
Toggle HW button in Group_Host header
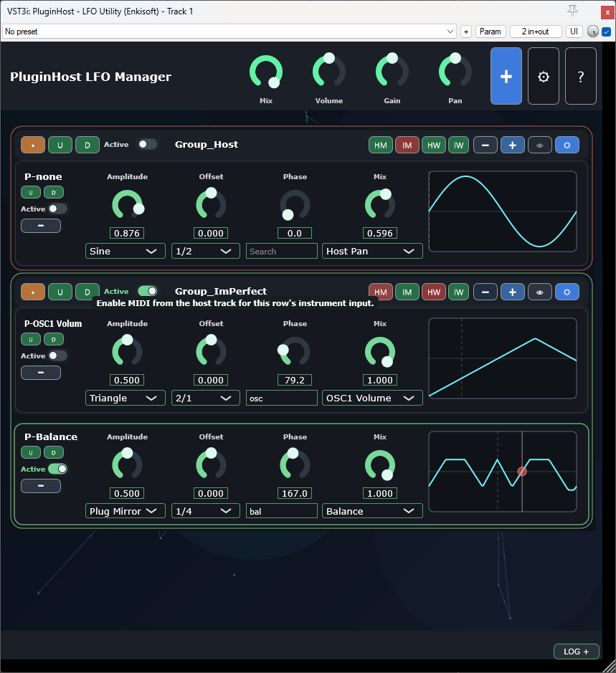434,145
